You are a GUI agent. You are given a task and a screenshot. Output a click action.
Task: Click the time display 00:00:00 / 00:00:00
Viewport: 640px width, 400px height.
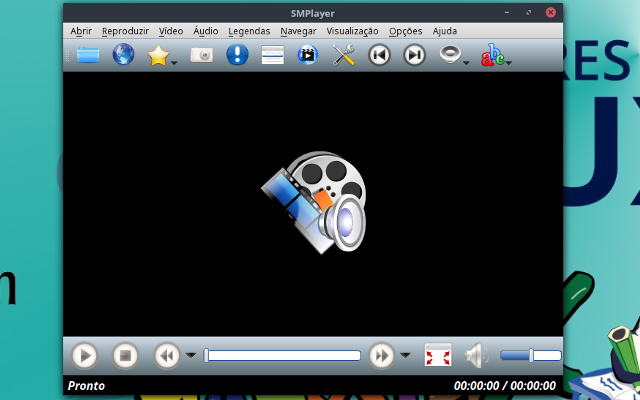[504, 386]
